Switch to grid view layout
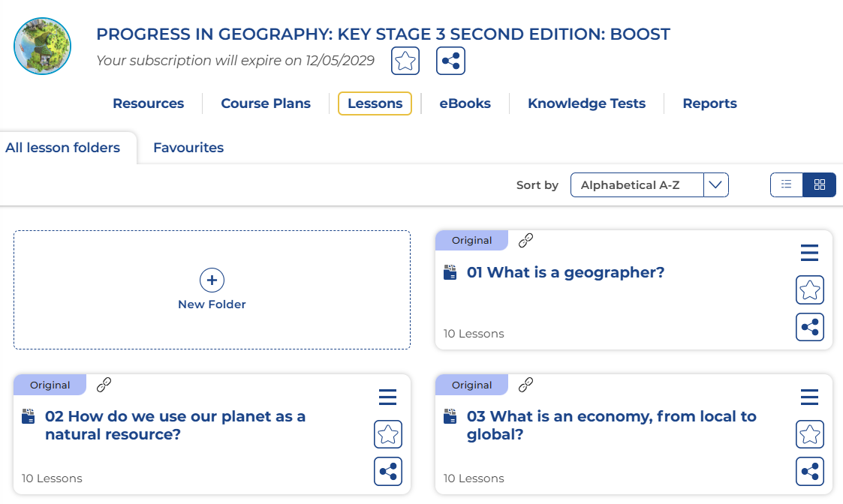The width and height of the screenshot is (843, 504). point(820,184)
